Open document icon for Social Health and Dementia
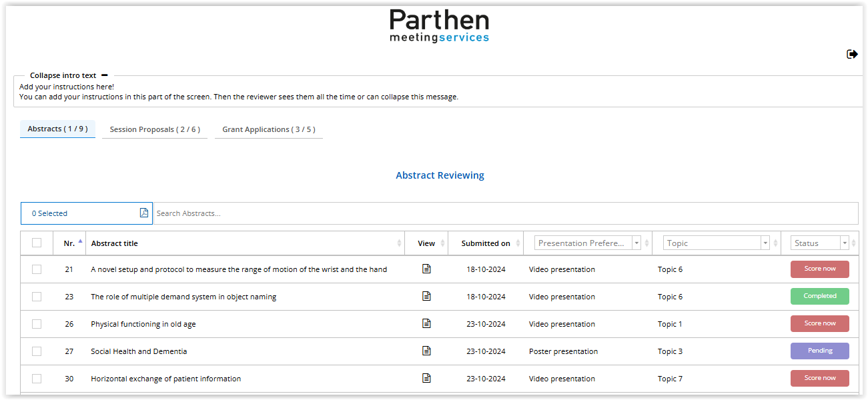This screenshot has height=400, width=868. point(426,351)
